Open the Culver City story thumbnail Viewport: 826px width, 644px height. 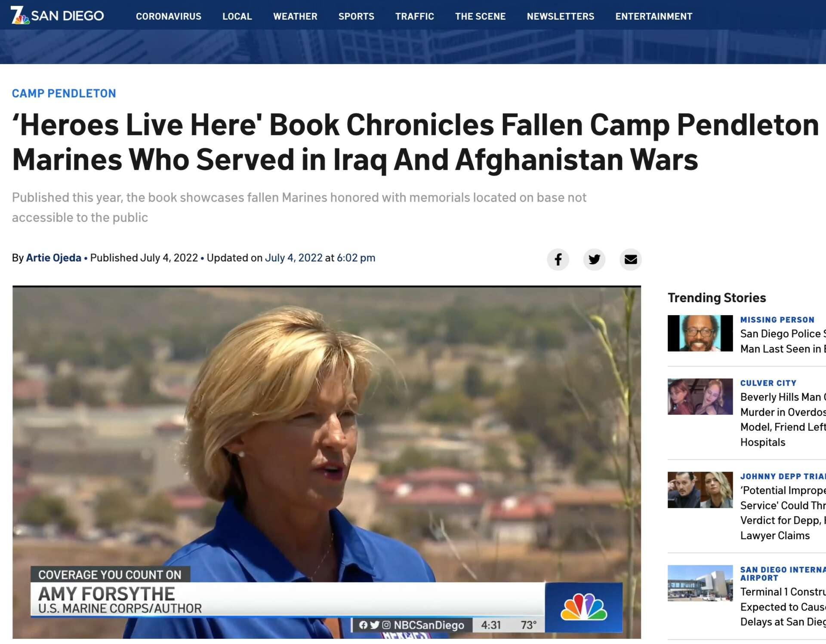pos(700,396)
